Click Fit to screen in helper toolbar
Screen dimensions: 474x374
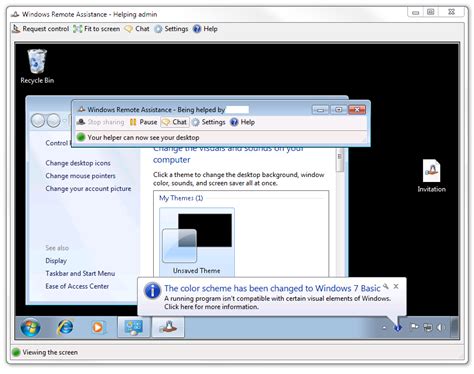point(97,29)
